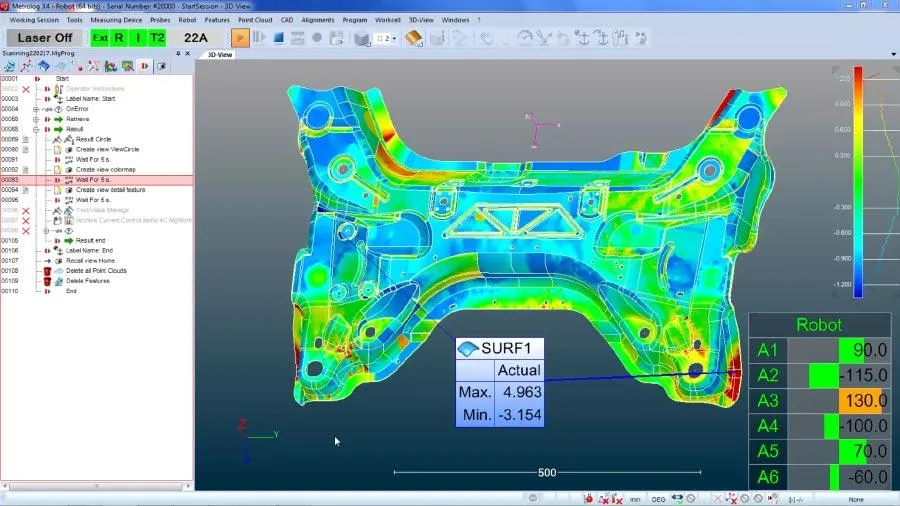900x506 pixels.
Task: Click the blue Stop program button
Action: [x=279, y=38]
